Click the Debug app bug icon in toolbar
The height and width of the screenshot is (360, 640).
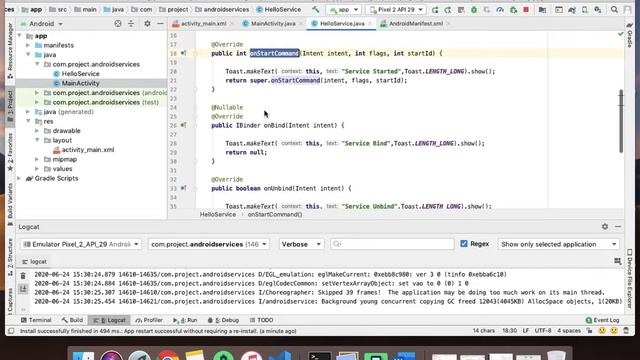[x=473, y=9]
